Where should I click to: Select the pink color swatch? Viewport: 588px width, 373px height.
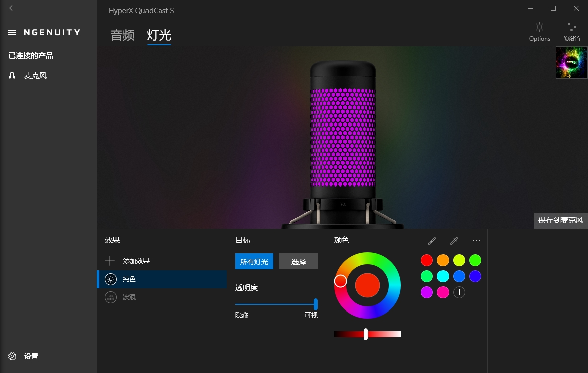443,292
